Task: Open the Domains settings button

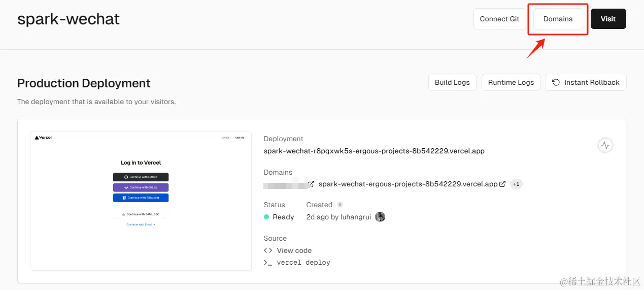Action: click(558, 19)
